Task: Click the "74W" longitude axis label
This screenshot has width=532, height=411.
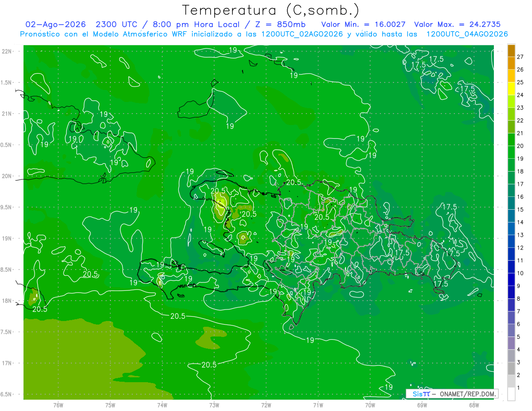Action: click(x=162, y=405)
